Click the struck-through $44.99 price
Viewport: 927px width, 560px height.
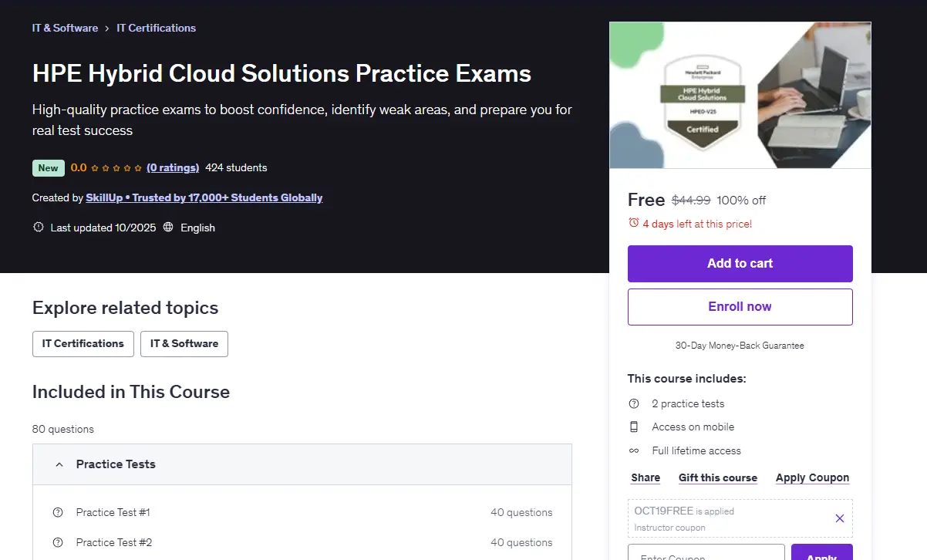(x=691, y=200)
